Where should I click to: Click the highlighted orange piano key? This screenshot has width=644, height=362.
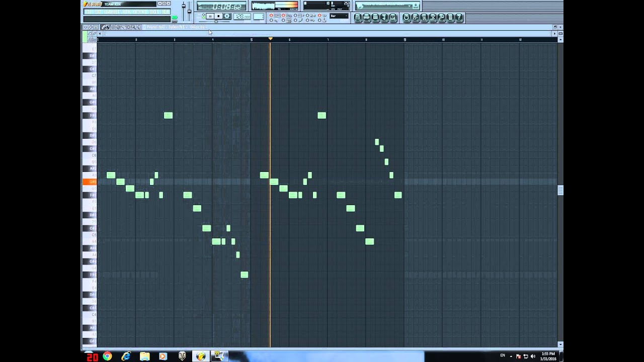[89, 182]
